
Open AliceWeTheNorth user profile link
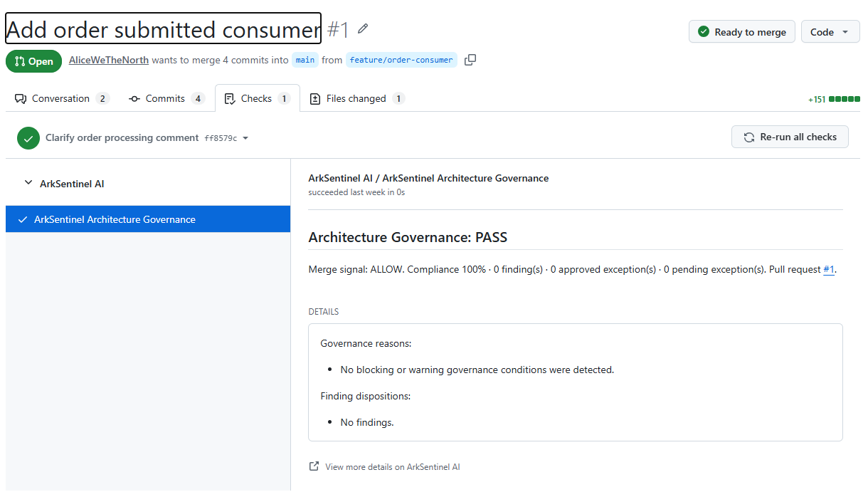pyautogui.click(x=109, y=60)
